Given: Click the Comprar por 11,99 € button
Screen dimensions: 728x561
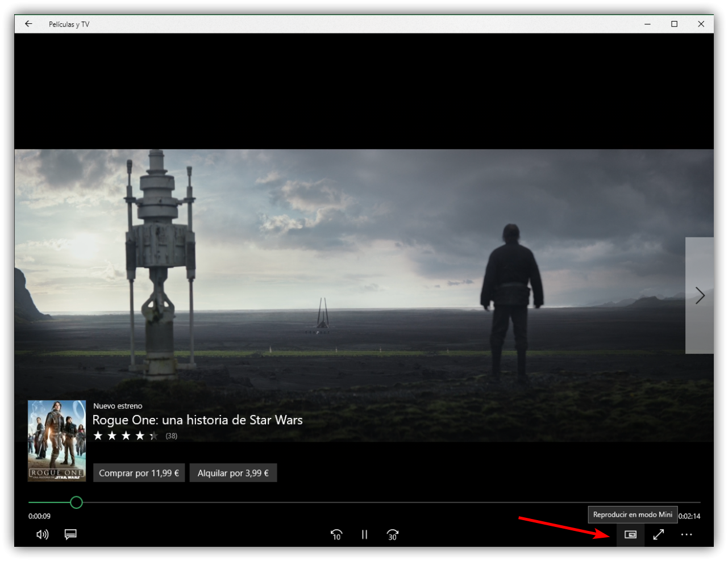Looking at the screenshot, I should tap(139, 473).
